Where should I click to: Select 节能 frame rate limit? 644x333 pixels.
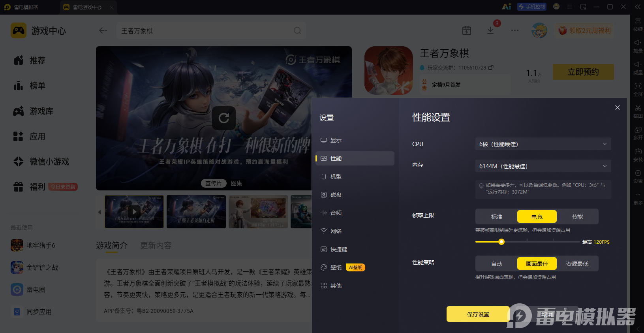pyautogui.click(x=577, y=216)
